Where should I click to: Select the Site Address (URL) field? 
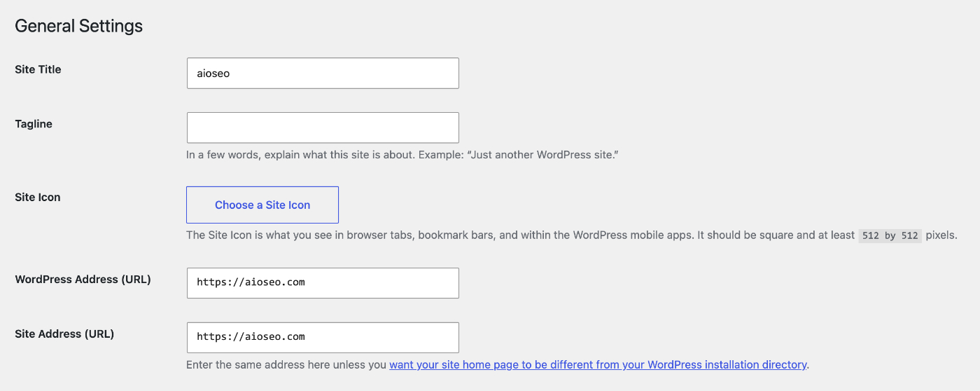[x=323, y=338]
